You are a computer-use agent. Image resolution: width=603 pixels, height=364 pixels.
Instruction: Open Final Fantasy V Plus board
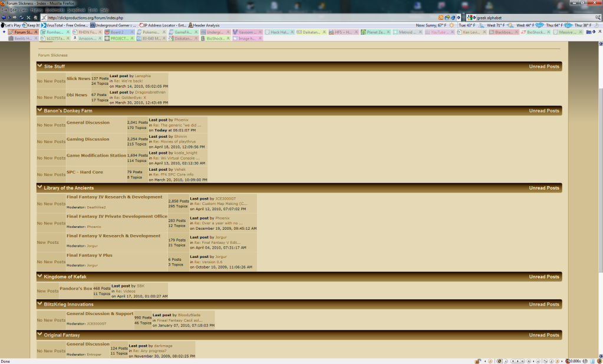[89, 255]
